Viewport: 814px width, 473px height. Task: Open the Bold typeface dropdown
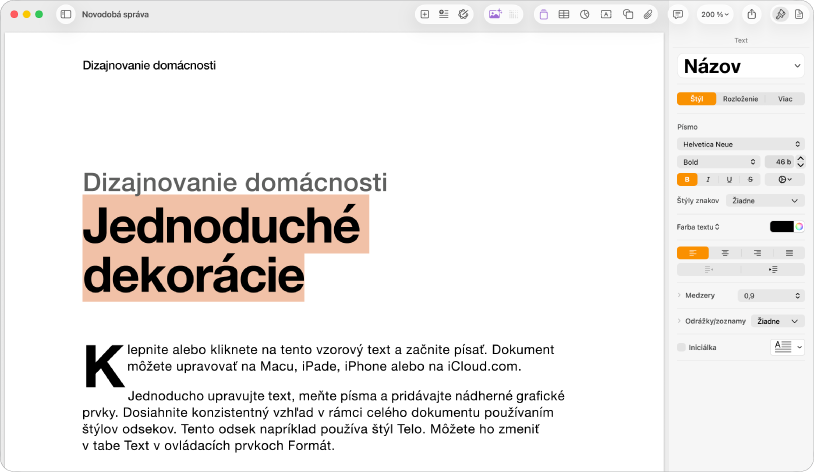point(718,162)
